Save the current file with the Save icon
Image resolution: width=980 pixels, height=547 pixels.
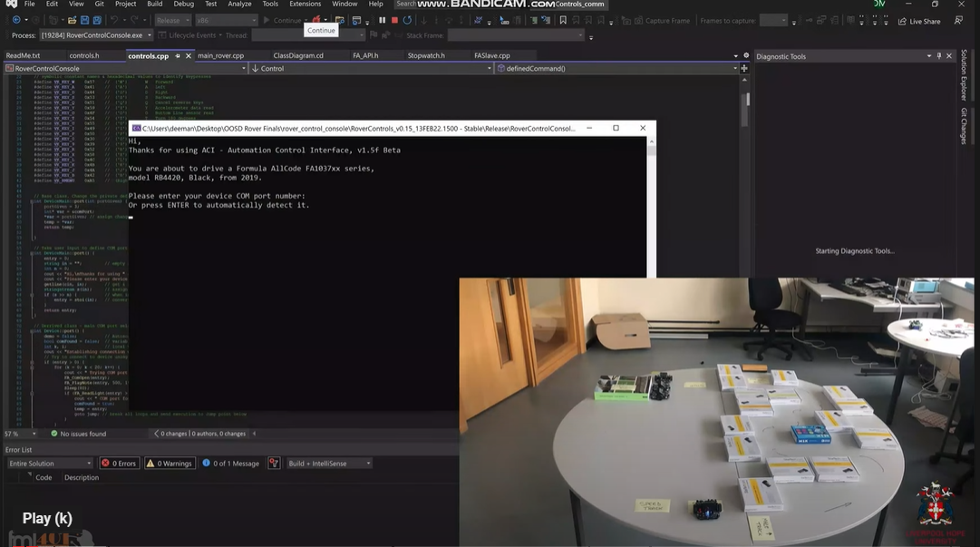[84, 21]
